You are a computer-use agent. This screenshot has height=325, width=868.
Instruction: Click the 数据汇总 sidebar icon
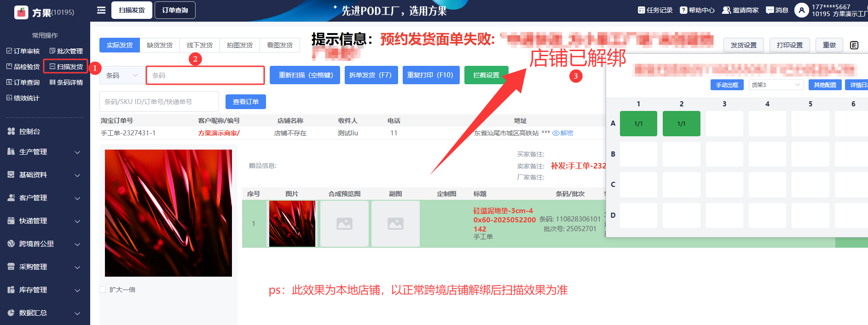(x=11, y=313)
